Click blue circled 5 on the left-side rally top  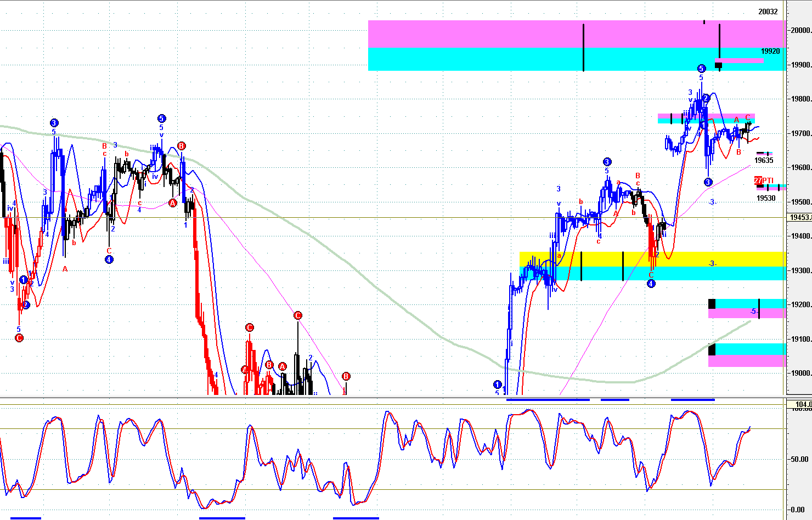coord(161,118)
